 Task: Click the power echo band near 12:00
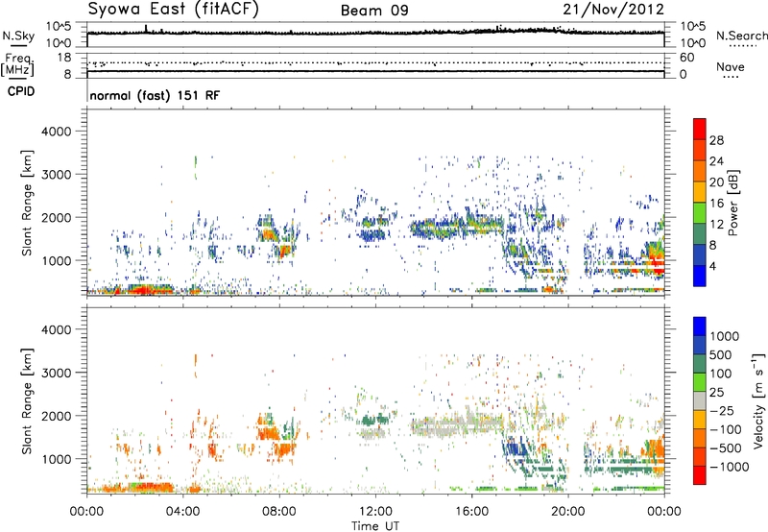[374, 230]
